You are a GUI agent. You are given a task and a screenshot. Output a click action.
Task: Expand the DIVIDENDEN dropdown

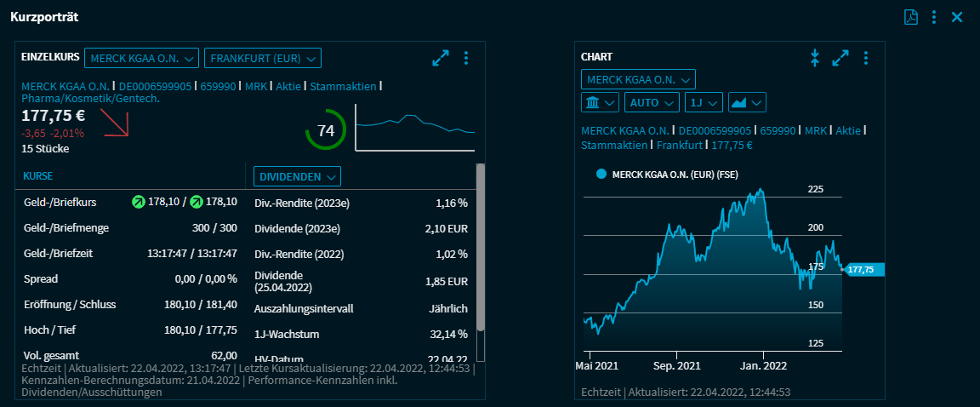click(x=297, y=176)
